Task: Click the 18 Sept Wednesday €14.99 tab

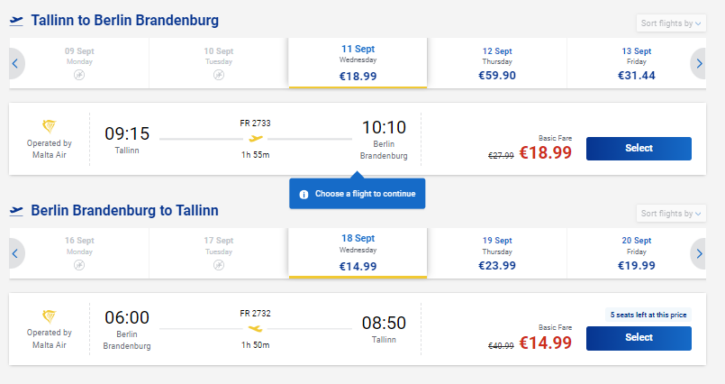Action: [x=358, y=253]
